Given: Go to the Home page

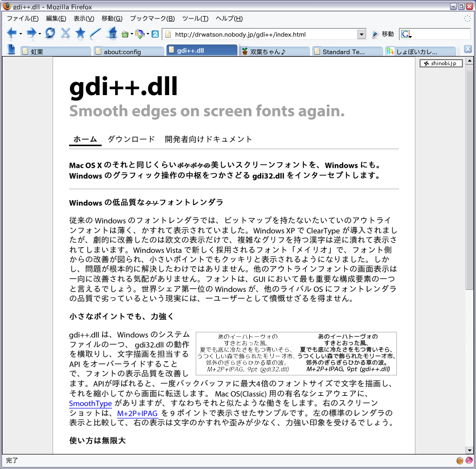Looking at the screenshot, I should tap(112, 33).
